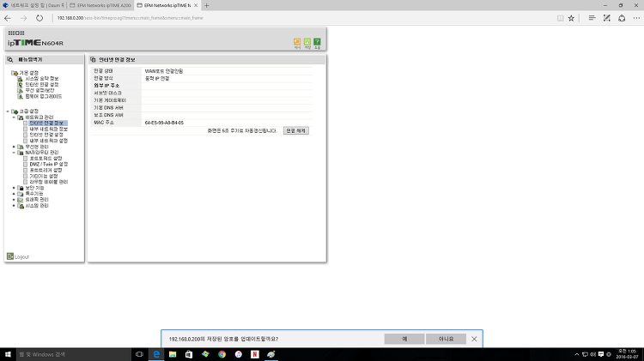The image size is (644, 361).
Task: Open the Windows Store taskbar icon
Action: coord(189,354)
